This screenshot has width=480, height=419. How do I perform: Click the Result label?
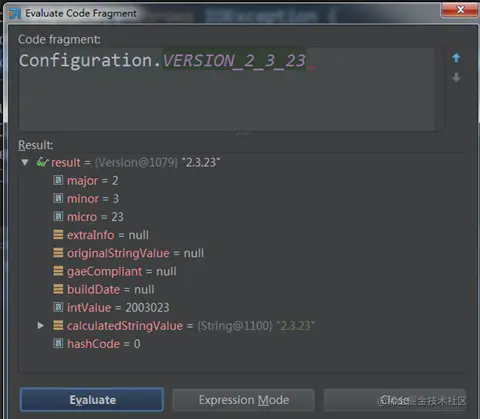tap(35, 145)
